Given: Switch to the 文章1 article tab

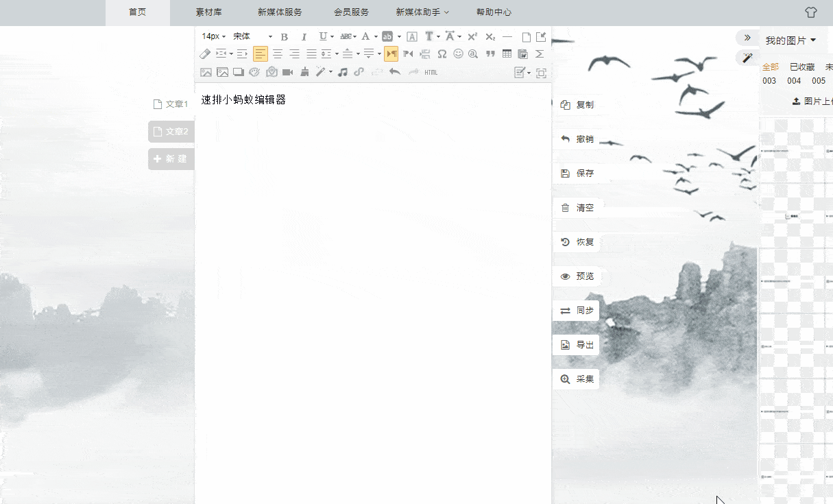Looking at the screenshot, I should (171, 104).
